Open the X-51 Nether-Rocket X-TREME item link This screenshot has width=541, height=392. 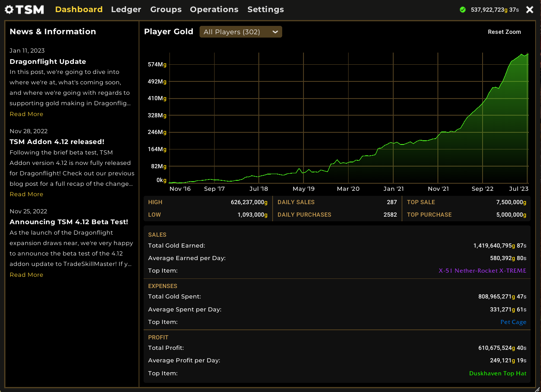[482, 271]
